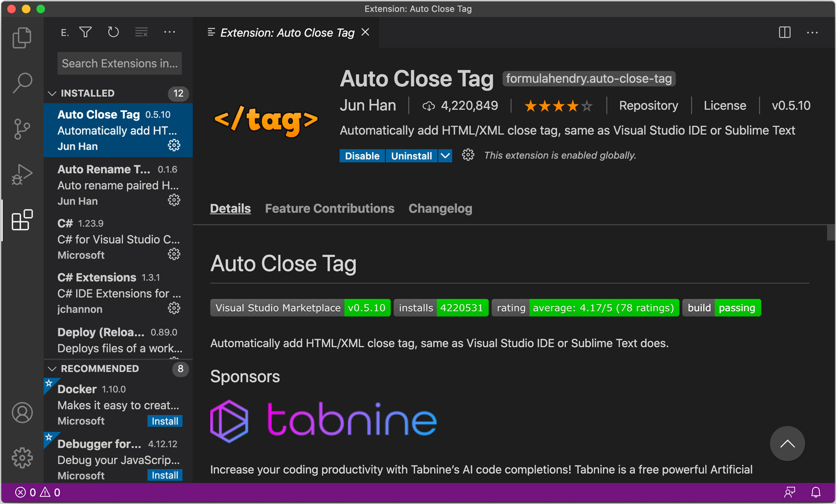Image resolution: width=836 pixels, height=504 pixels.
Task: Collapse the RECOMMENDED extensions section
Action: (x=52, y=369)
